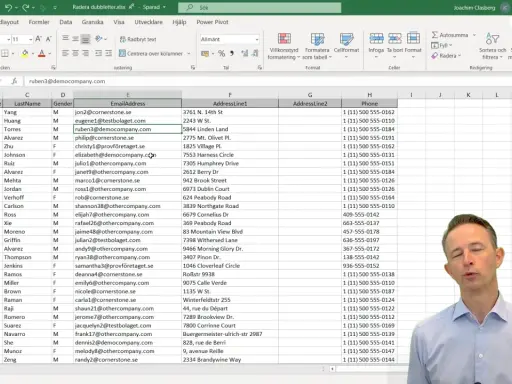Apply comma thousands separator style
Screen dimensions: 512x384
[x=232, y=53]
